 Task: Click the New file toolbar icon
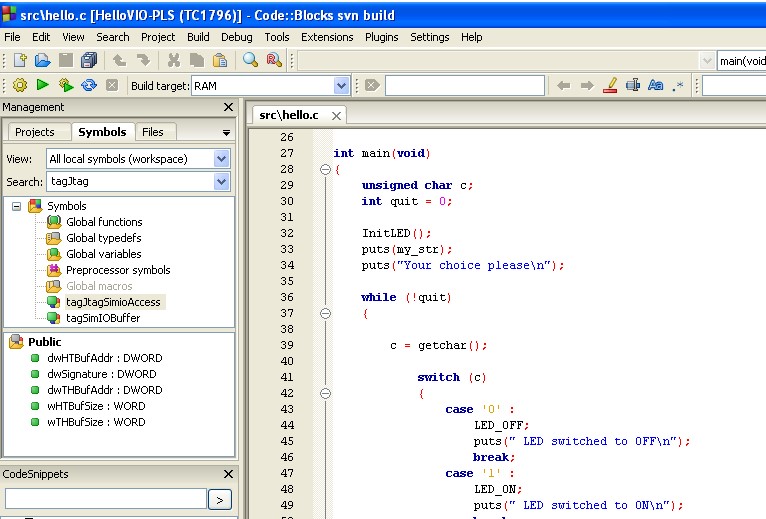tap(20, 61)
